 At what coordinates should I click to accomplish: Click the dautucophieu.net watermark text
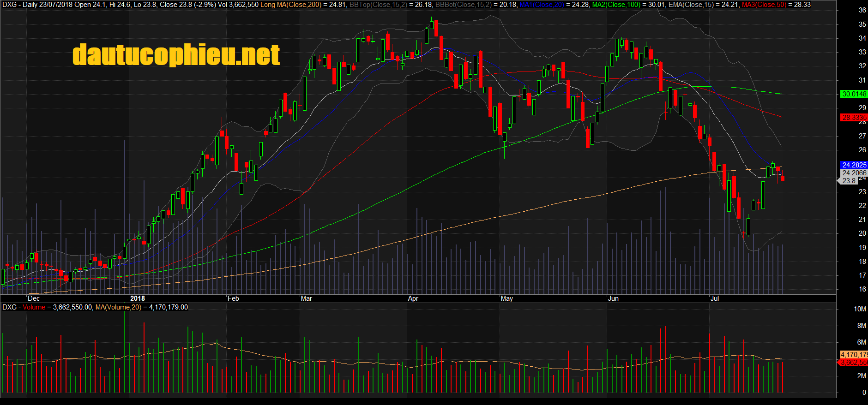pos(176,55)
